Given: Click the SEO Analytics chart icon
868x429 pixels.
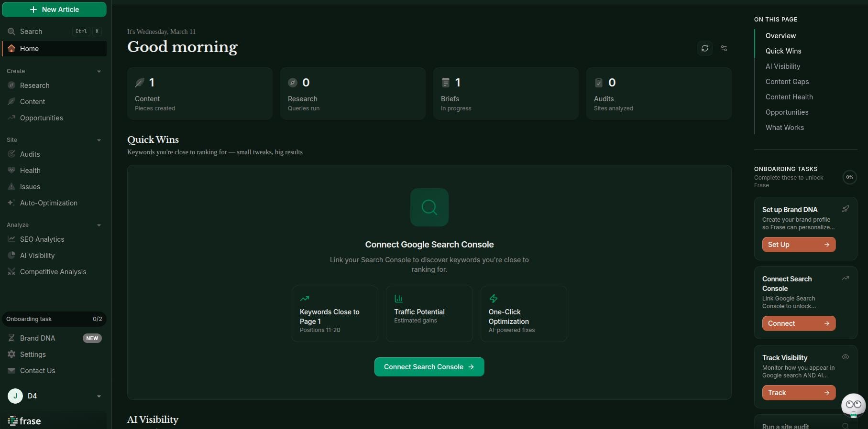Looking at the screenshot, I should tap(11, 239).
